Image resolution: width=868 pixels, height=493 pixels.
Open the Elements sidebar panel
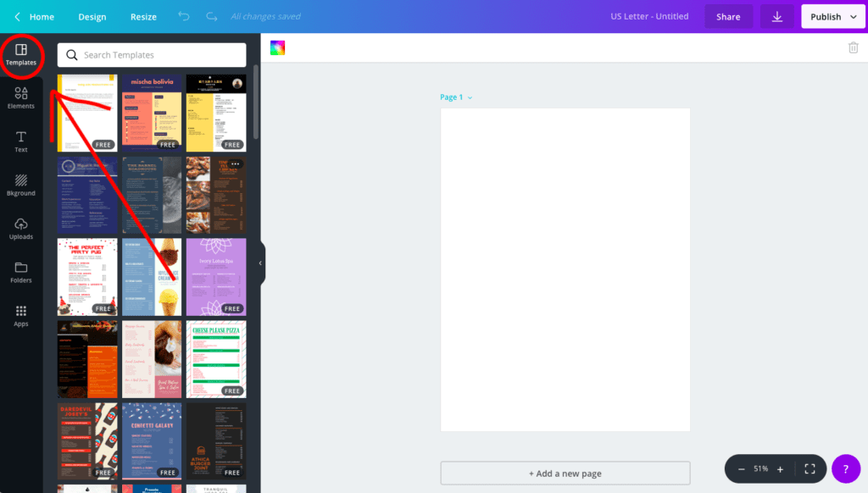pyautogui.click(x=21, y=98)
